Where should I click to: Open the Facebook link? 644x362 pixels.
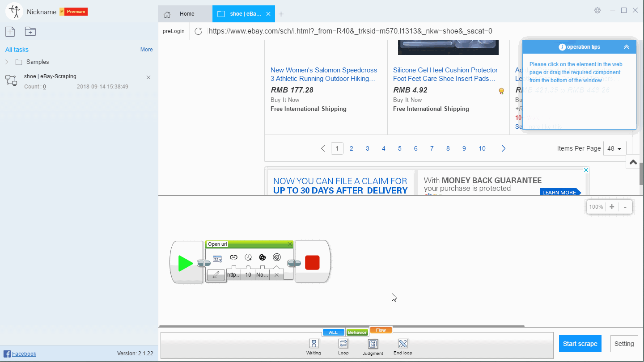click(x=20, y=354)
